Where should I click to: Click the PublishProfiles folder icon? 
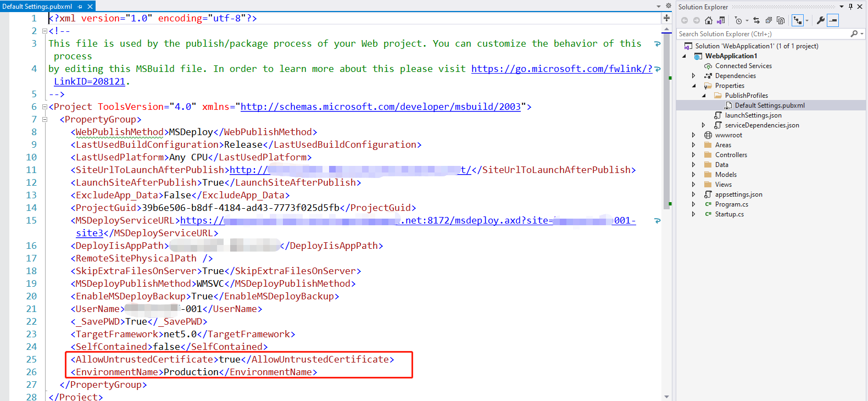pyautogui.click(x=718, y=96)
